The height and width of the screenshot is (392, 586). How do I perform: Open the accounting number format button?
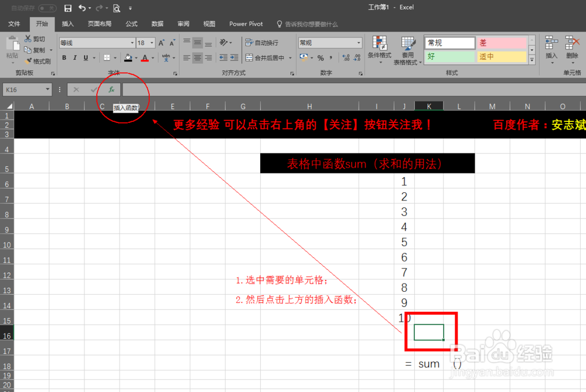tap(304, 57)
